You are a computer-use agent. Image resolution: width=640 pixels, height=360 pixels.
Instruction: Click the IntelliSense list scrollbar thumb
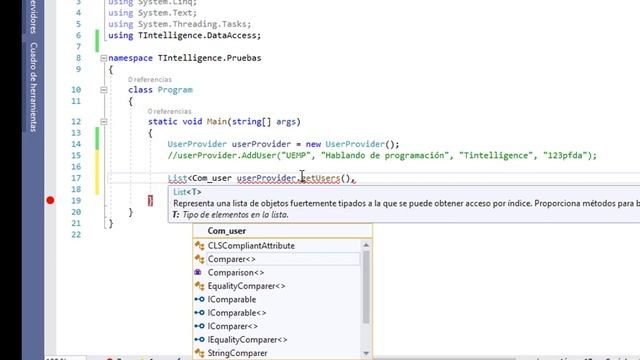tap(366, 287)
